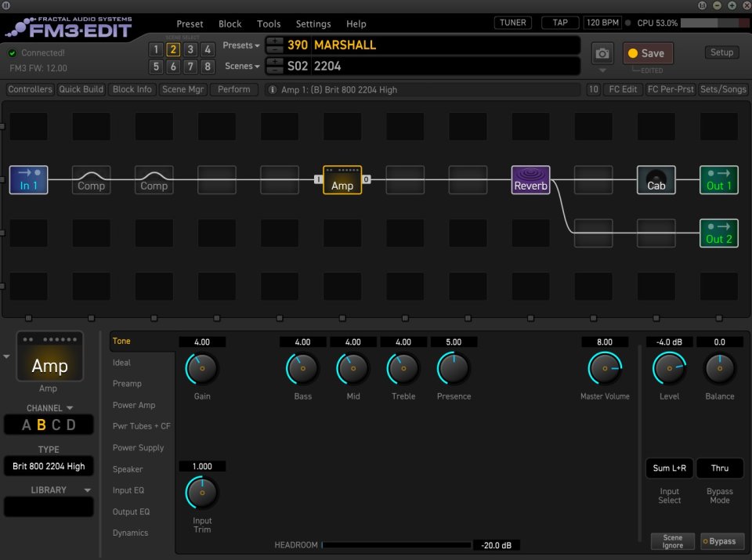Select the Amp block in the grid
The image size is (752, 560).
tap(342, 179)
